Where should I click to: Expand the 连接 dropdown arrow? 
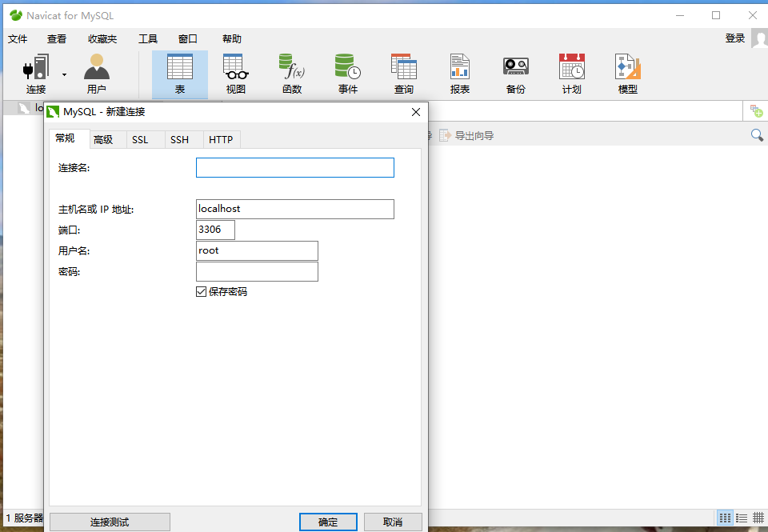(x=64, y=75)
